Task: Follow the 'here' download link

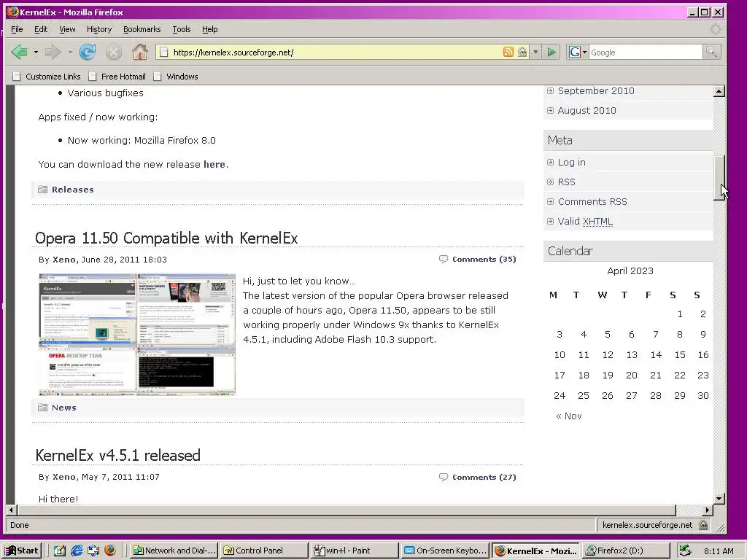Action: pyautogui.click(x=214, y=164)
